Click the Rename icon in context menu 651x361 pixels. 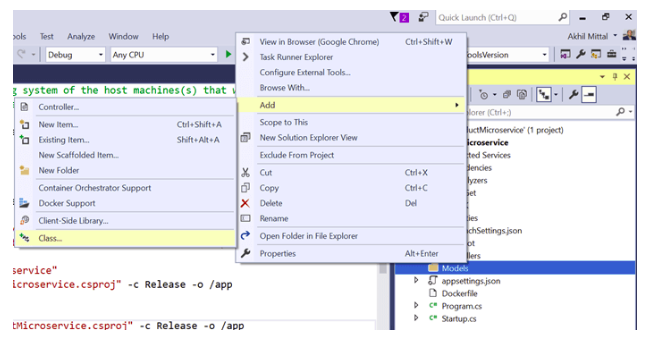click(245, 218)
